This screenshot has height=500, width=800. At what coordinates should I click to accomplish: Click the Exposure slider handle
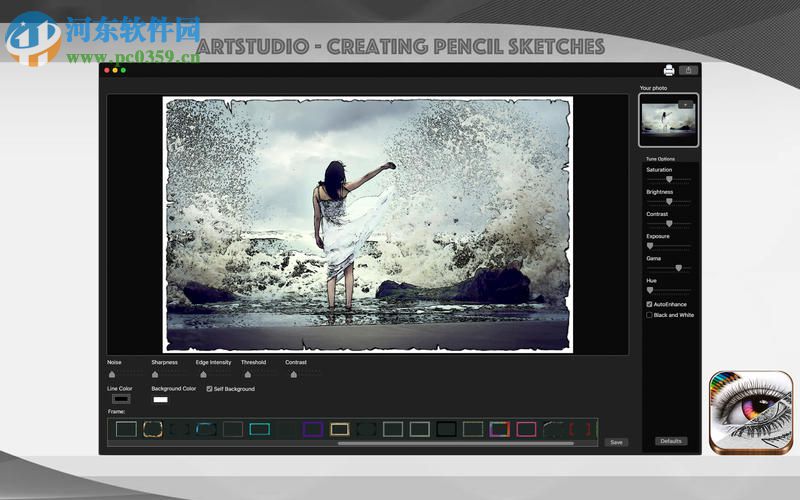[650, 246]
